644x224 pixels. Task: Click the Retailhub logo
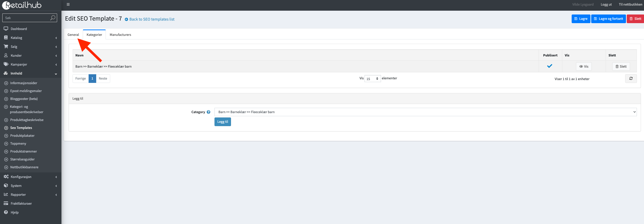pos(22,5)
